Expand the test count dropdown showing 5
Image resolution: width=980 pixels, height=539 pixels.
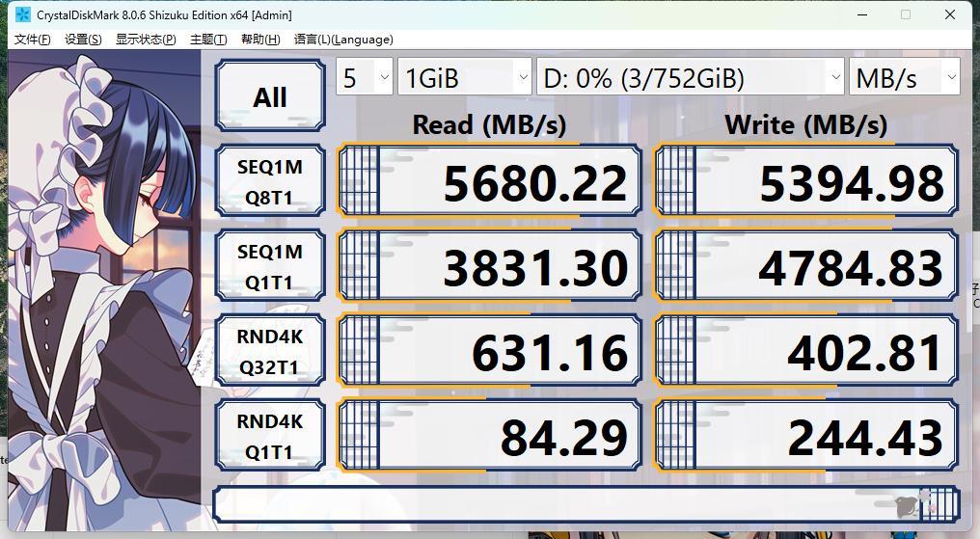tap(365, 77)
